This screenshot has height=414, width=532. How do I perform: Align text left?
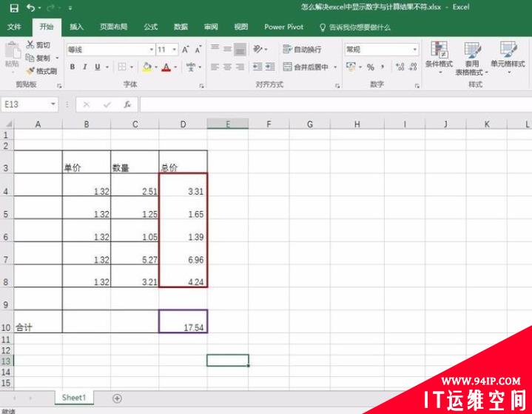point(215,67)
